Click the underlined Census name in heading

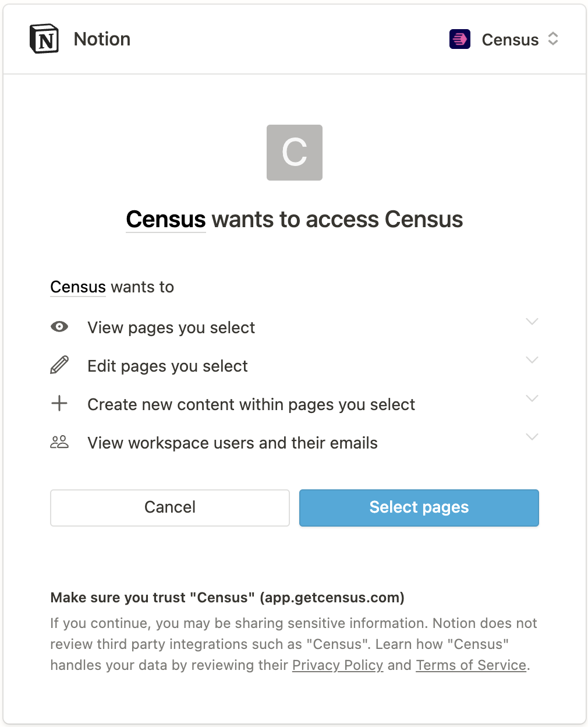[x=166, y=220]
